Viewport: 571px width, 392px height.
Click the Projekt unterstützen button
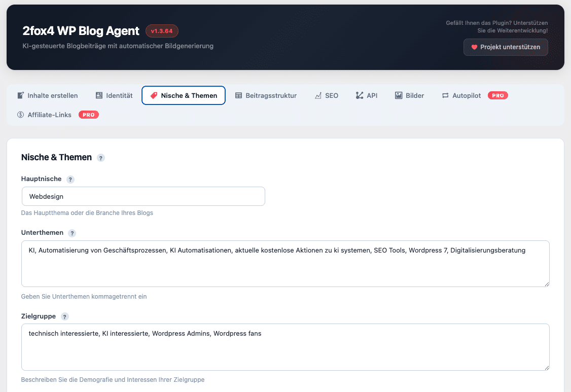coord(505,47)
